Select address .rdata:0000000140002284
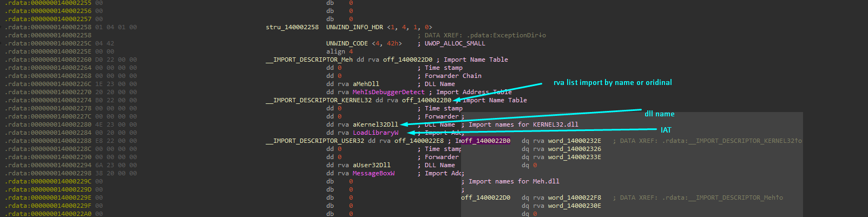The height and width of the screenshot is (217, 868). 48,133
